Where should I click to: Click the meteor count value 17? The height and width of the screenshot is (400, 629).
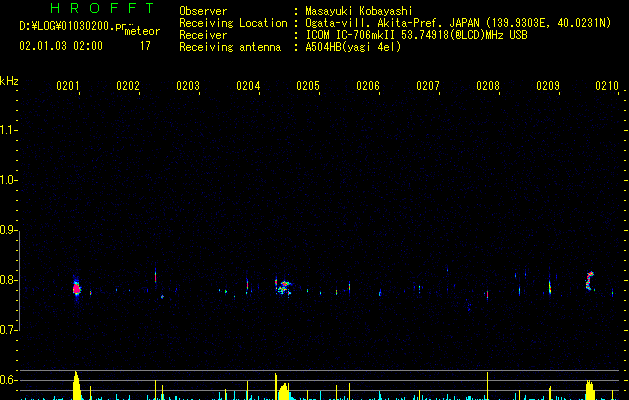(x=145, y=46)
